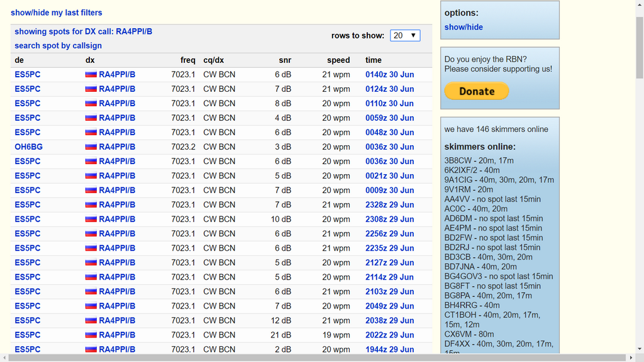Select the 12 dB snr value

pyautogui.click(x=281, y=321)
